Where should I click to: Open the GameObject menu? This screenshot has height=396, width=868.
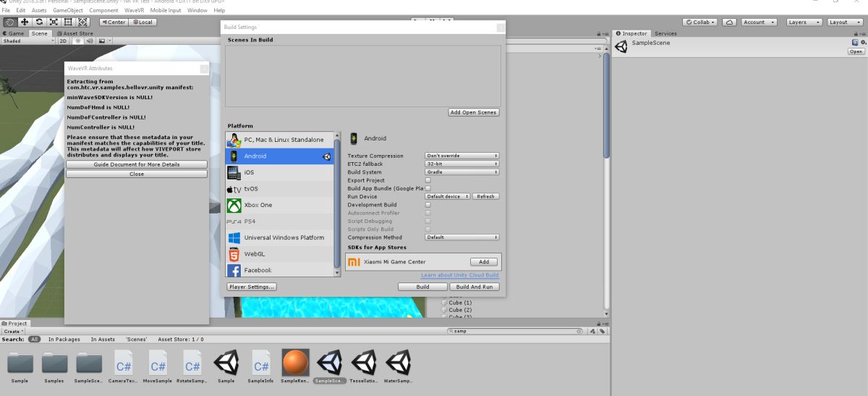[x=68, y=11]
